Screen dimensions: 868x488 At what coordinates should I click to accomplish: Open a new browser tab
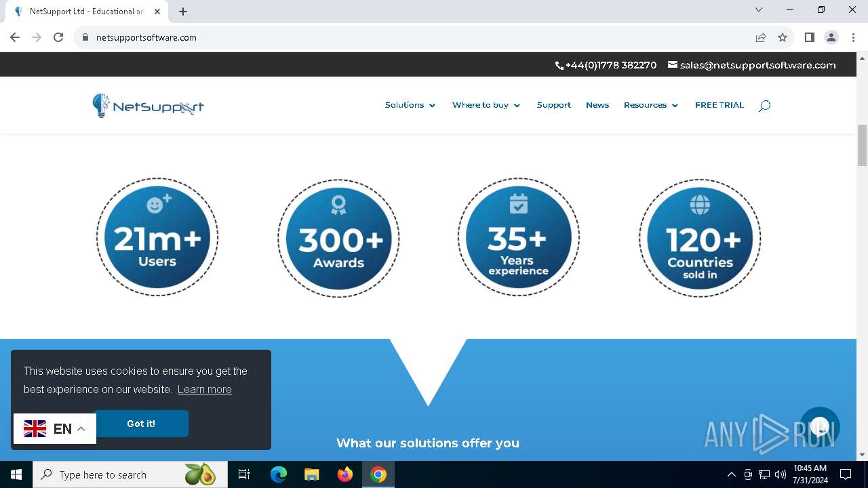point(183,12)
